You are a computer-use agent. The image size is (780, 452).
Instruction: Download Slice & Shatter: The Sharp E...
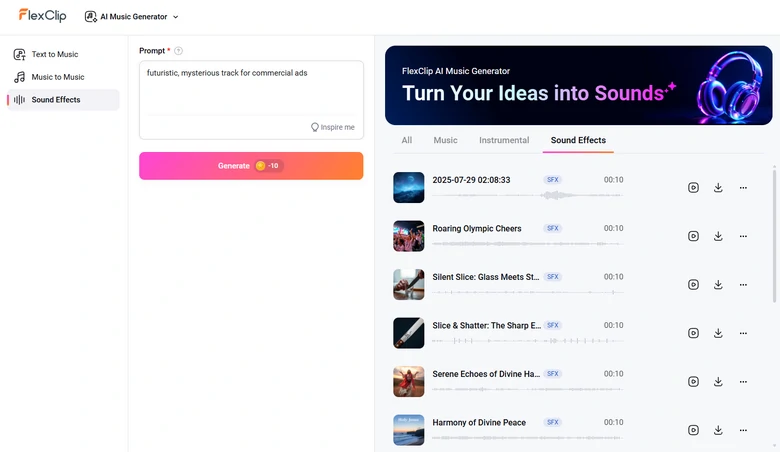coord(718,333)
